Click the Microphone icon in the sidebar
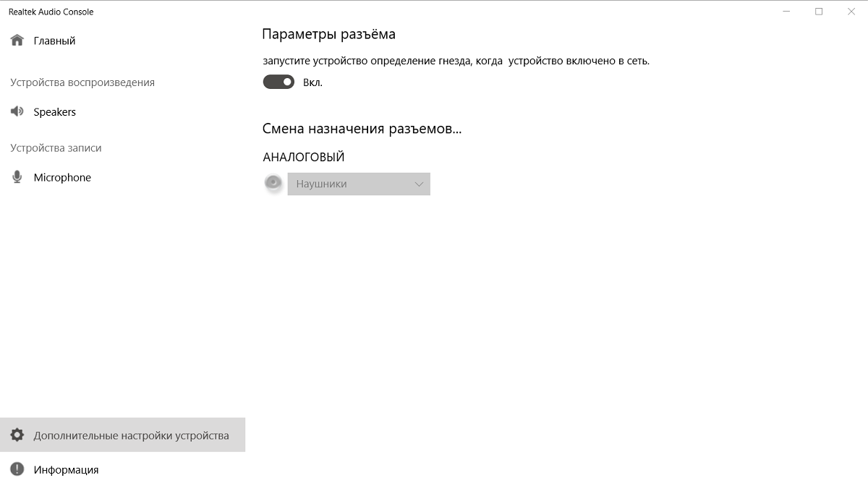Screen dimensions: 868x486 [17, 177]
